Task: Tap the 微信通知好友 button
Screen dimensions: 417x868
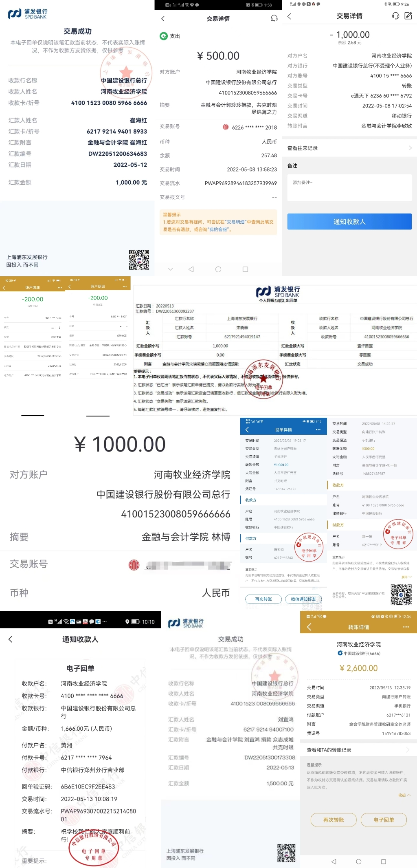Action: [x=303, y=599]
